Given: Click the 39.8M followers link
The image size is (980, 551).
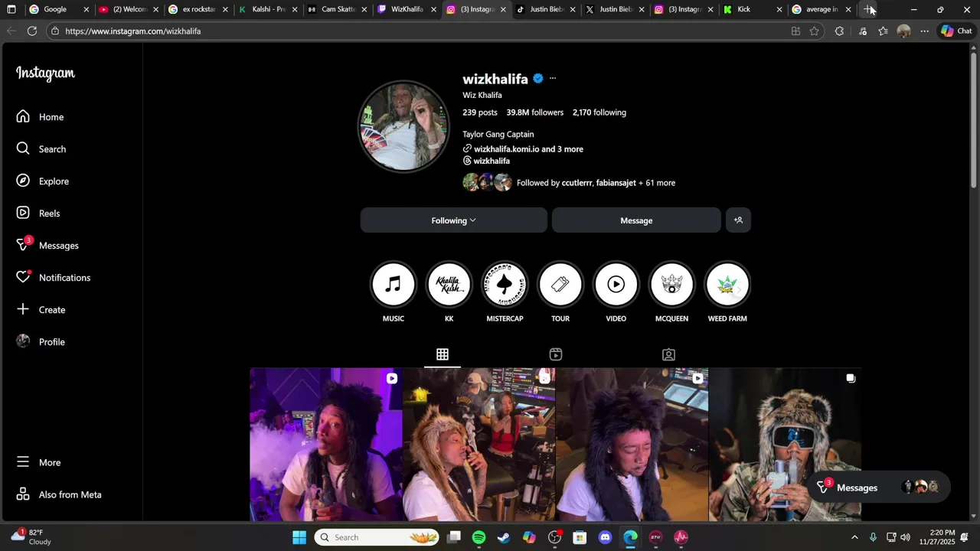Looking at the screenshot, I should 534,112.
